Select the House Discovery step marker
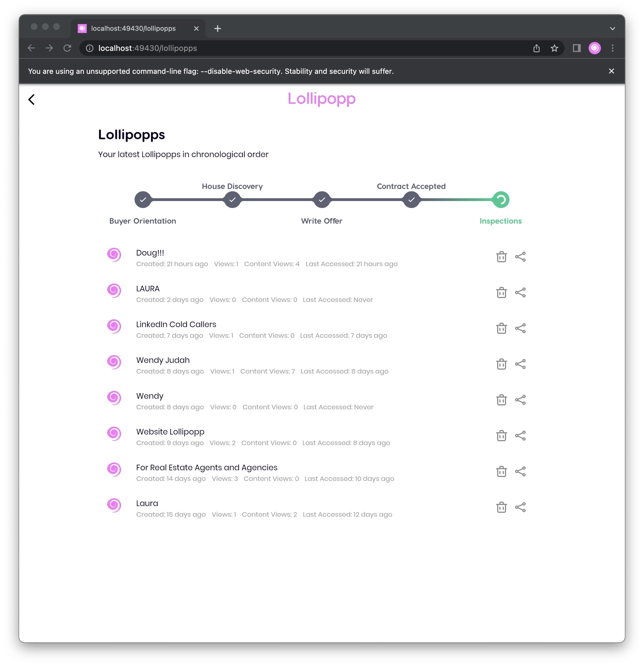 coord(232,199)
